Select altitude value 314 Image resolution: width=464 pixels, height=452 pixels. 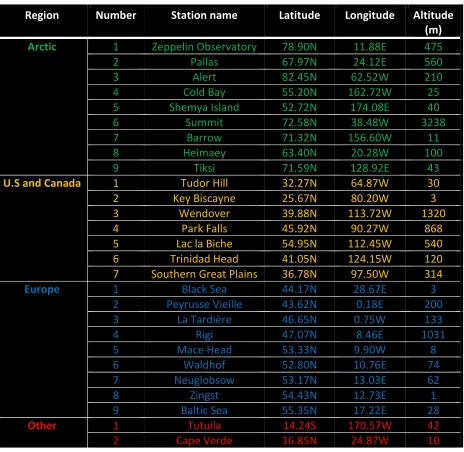click(x=433, y=274)
